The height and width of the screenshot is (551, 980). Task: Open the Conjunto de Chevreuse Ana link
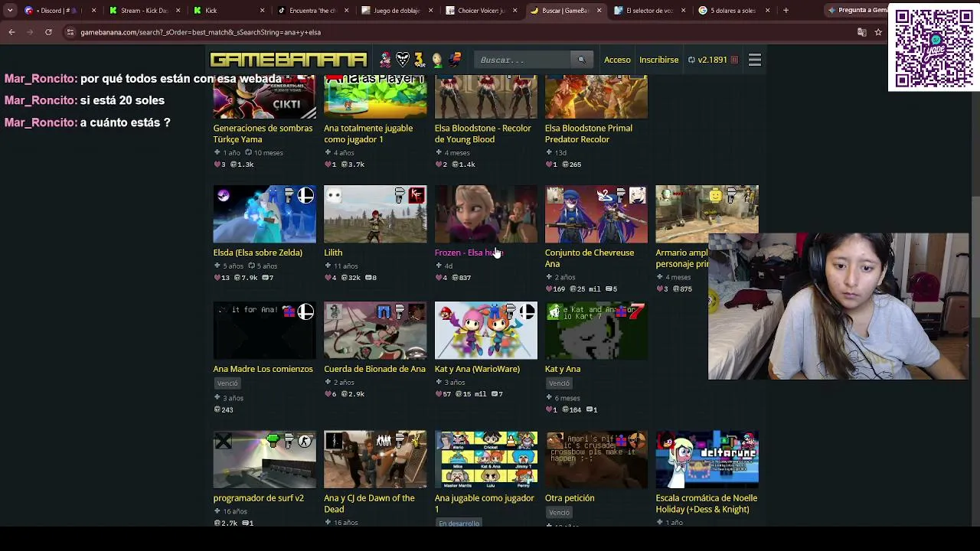pyautogui.click(x=590, y=258)
